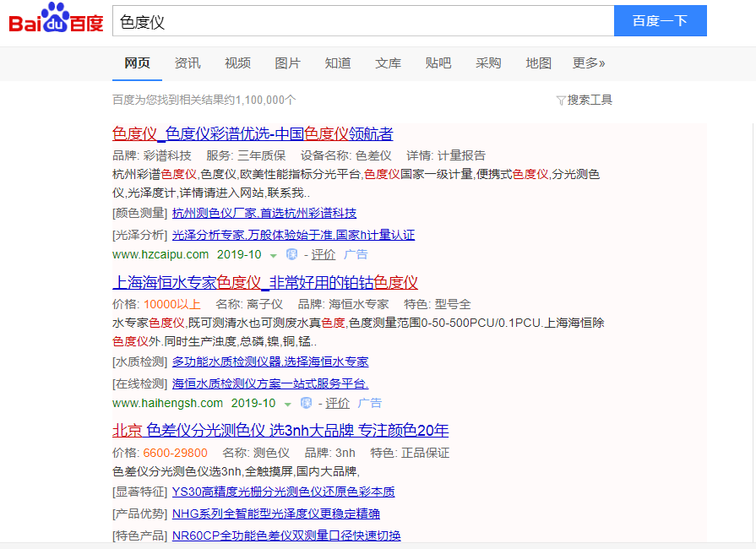
Task: Click text 名称: 离子仪
Action: click(249, 304)
